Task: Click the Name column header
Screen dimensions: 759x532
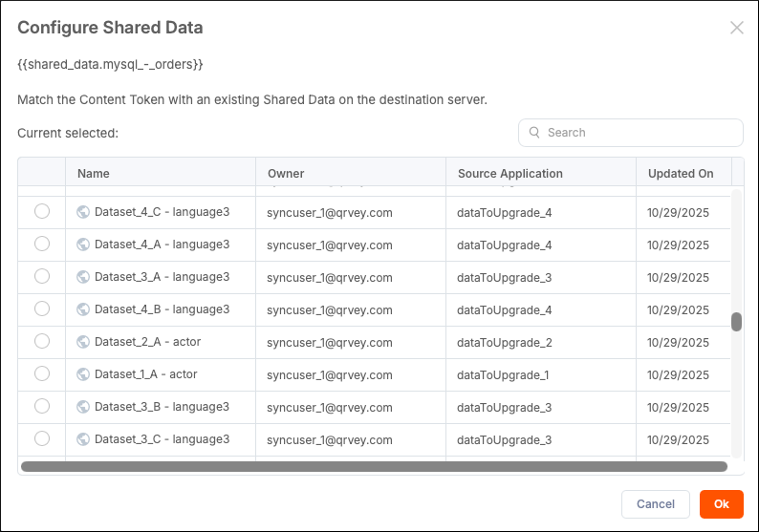Action: (x=161, y=173)
